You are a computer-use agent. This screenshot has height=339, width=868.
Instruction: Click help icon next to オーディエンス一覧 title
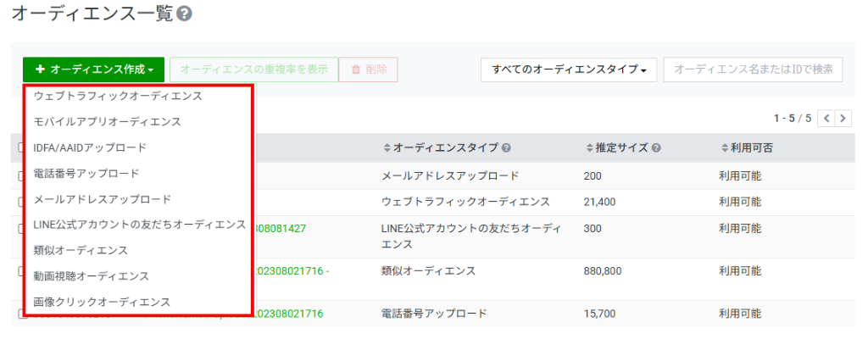[184, 14]
